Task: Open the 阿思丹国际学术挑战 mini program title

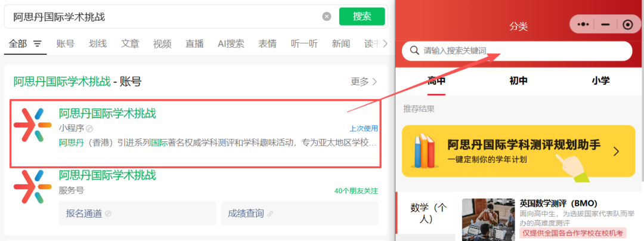Action: (x=107, y=113)
